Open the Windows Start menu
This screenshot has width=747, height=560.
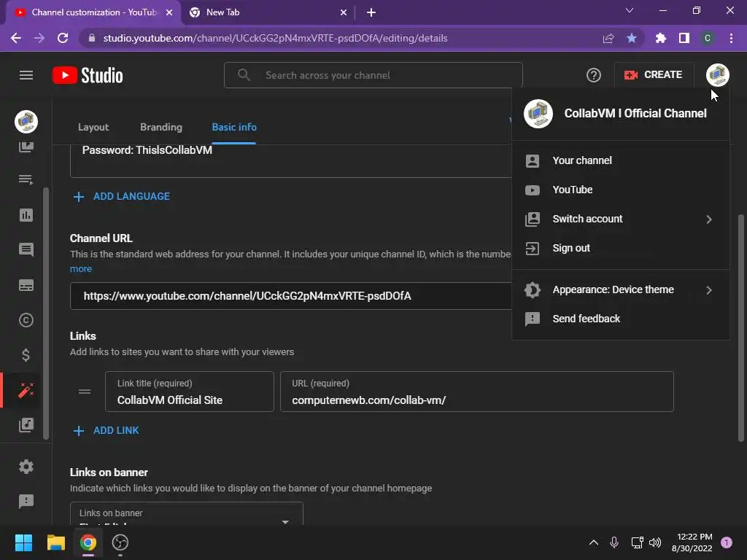(x=23, y=542)
